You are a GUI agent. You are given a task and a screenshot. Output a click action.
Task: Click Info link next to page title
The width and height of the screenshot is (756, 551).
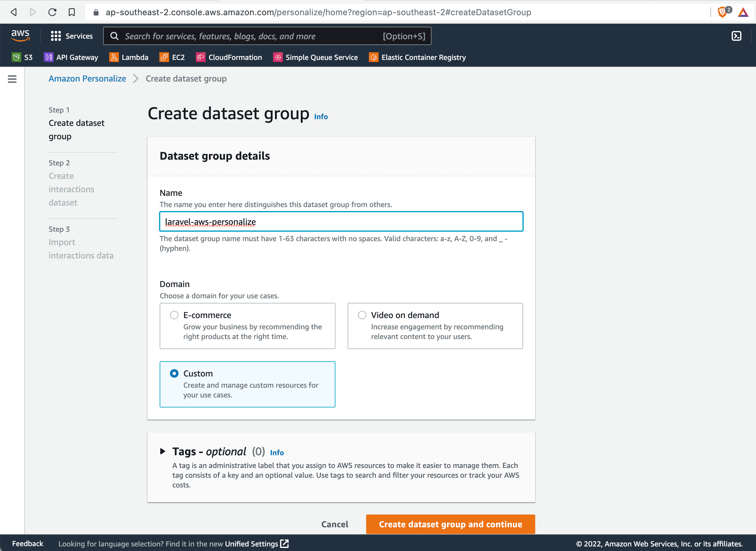tap(321, 117)
